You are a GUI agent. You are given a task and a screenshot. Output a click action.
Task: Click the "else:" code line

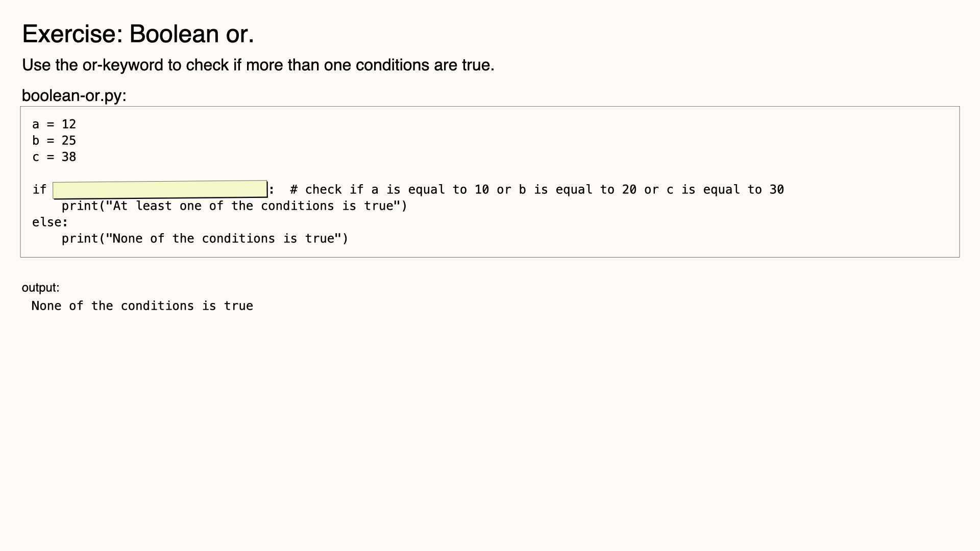tap(50, 222)
